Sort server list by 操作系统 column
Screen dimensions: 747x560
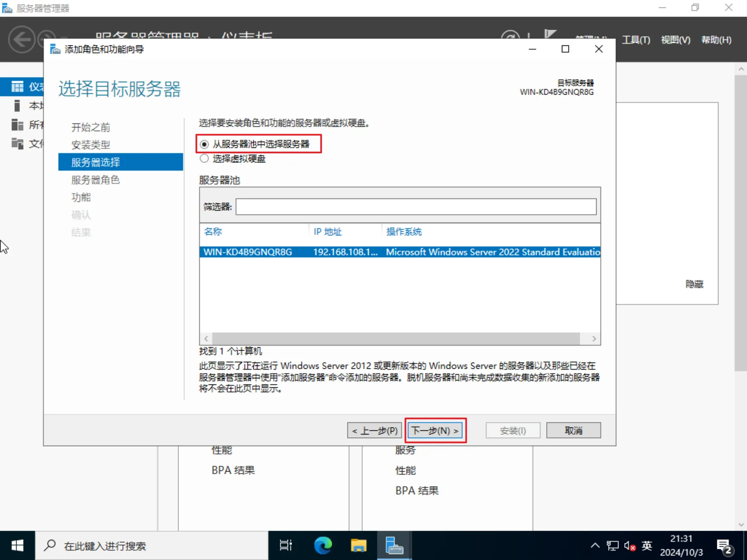coord(404,232)
